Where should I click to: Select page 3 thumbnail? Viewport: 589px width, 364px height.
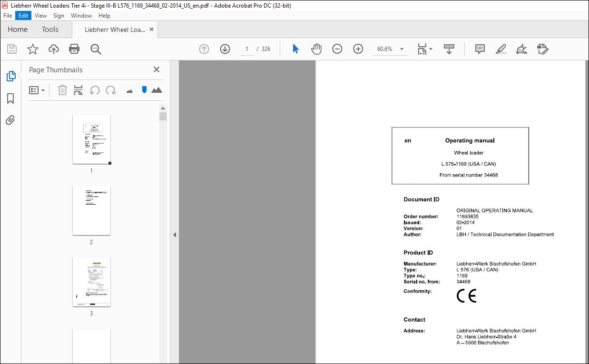pos(91,282)
